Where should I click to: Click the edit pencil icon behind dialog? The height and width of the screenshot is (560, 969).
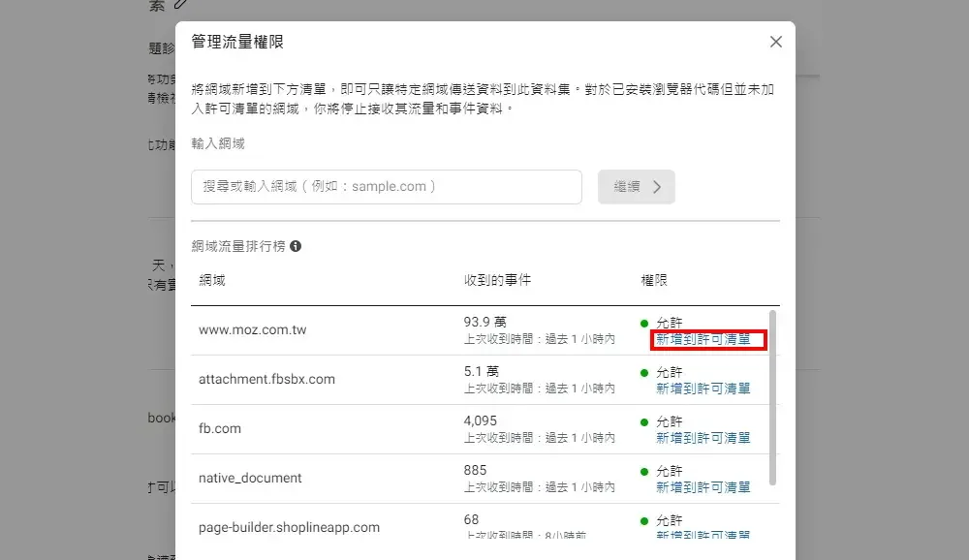[x=180, y=4]
